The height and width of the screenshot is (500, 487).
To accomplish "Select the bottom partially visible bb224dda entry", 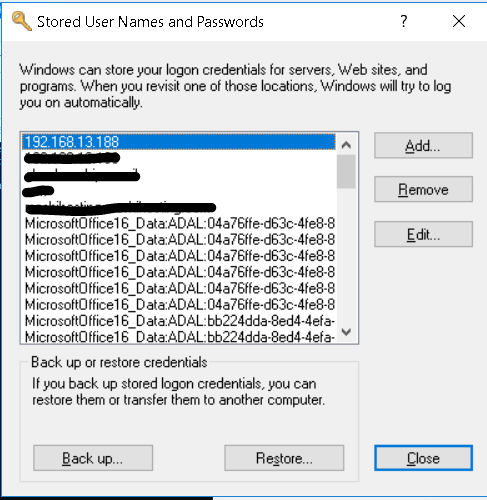I will (179, 336).
